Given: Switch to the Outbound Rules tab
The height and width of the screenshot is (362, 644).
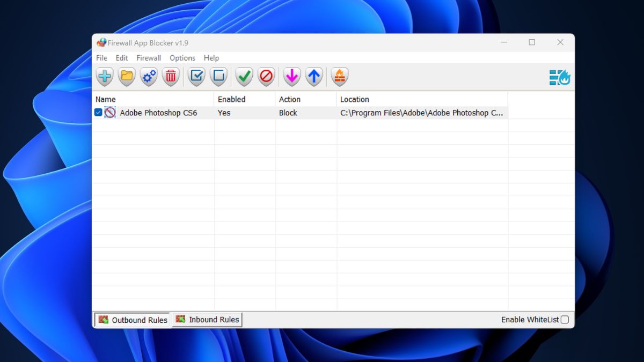Looking at the screenshot, I should click(133, 320).
